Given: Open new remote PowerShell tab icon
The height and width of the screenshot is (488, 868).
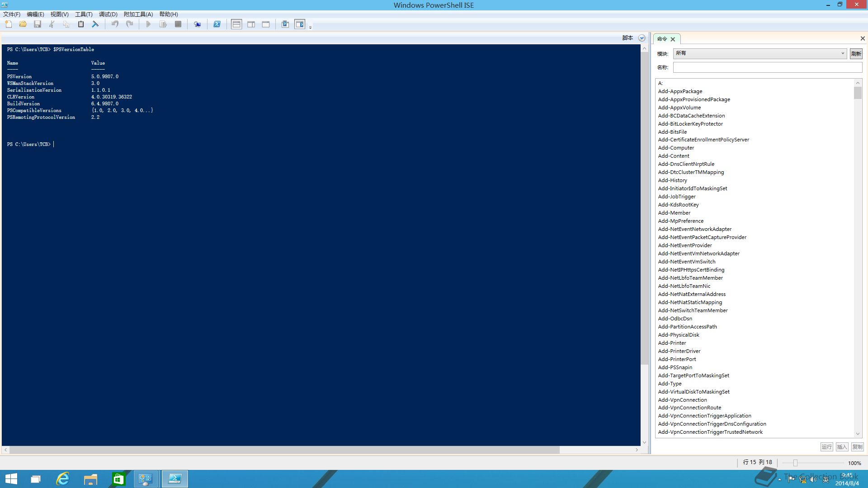Looking at the screenshot, I should (x=198, y=24).
